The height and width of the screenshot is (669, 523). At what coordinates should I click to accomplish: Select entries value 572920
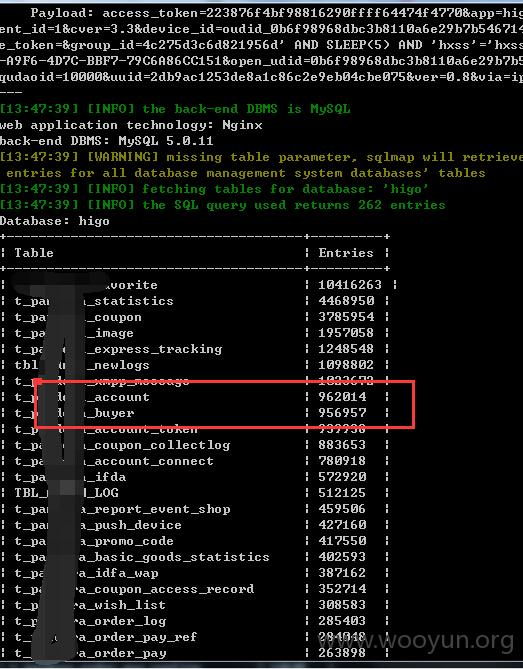click(x=342, y=477)
